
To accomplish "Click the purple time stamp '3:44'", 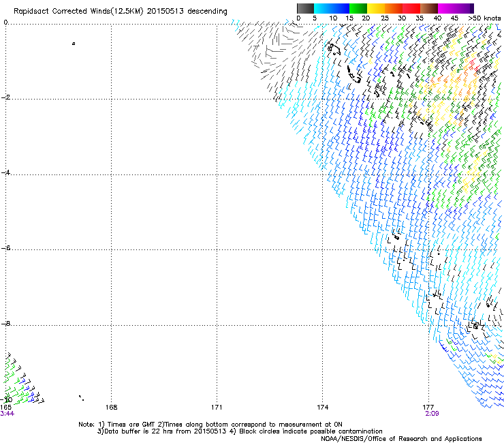I will tap(7, 414).
